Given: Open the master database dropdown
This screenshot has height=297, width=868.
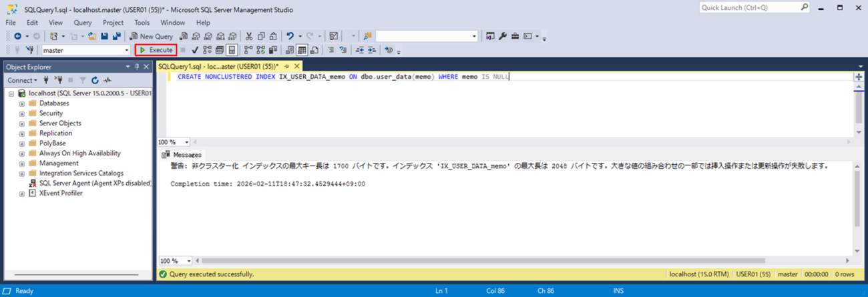Looking at the screenshot, I should (x=126, y=50).
